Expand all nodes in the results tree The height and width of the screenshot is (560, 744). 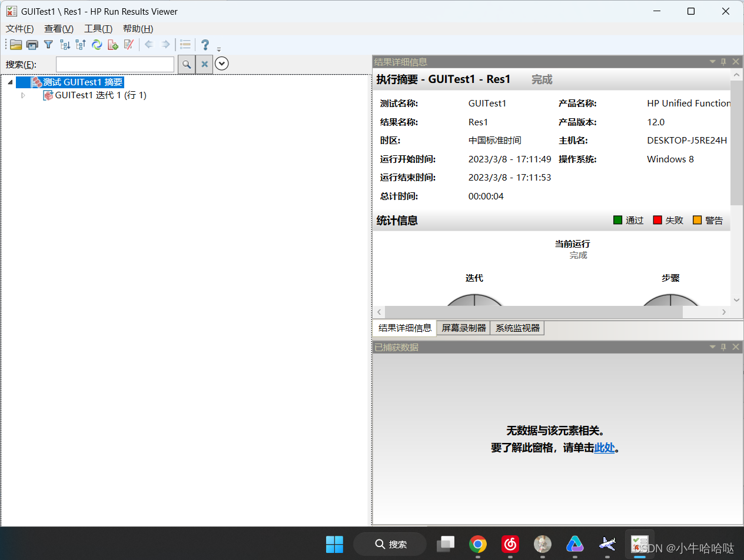click(65, 45)
